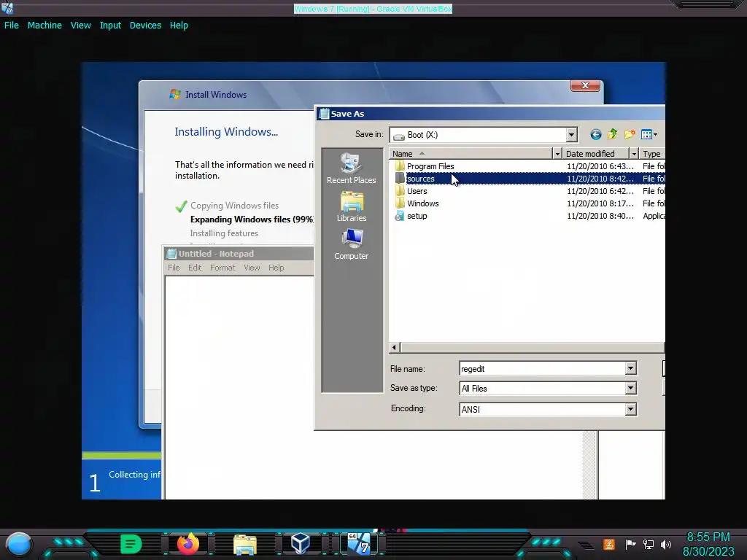Sort files by Date modified column header
The height and width of the screenshot is (560, 747).
click(x=595, y=154)
